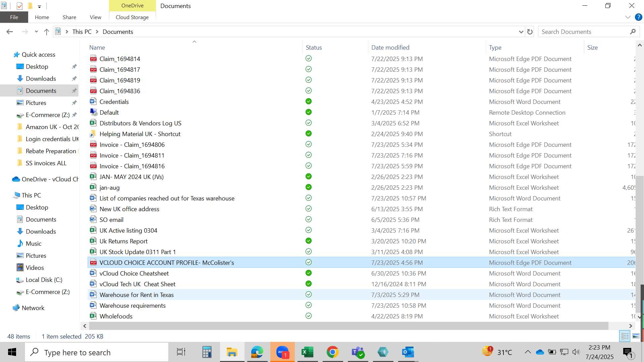Switch to Details view button
Image resolution: width=644 pixels, height=362 pixels.
[625, 336]
